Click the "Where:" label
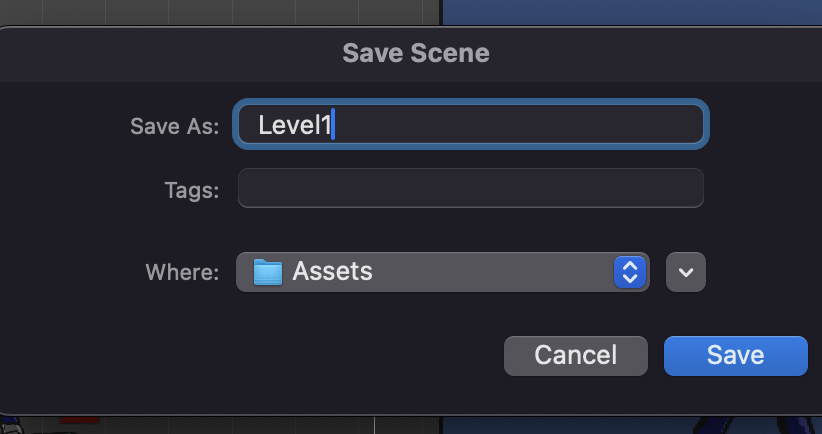Viewport: 822px width, 434px height. click(182, 272)
